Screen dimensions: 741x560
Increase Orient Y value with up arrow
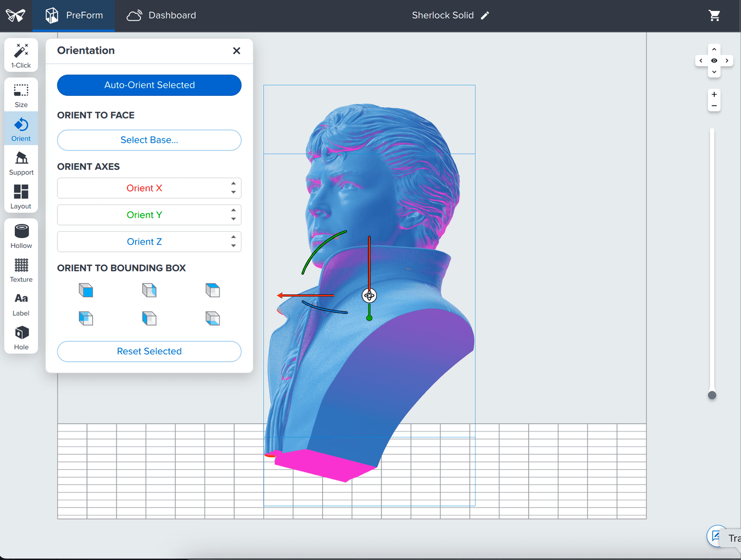(x=234, y=211)
